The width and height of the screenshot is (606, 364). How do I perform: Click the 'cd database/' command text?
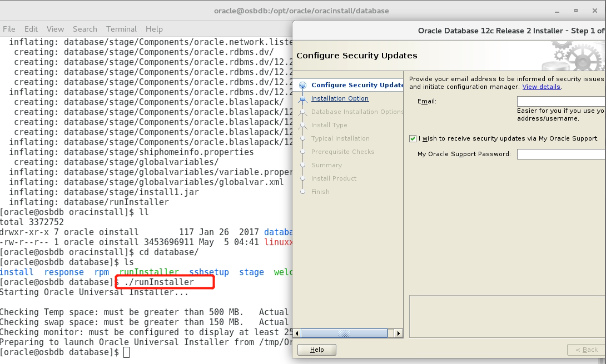tap(169, 252)
